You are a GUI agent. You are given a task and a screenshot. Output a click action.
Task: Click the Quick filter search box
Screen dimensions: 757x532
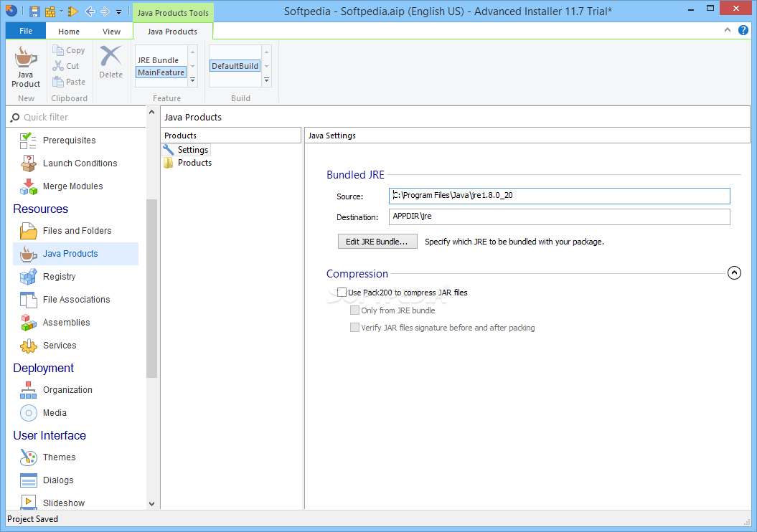click(76, 117)
